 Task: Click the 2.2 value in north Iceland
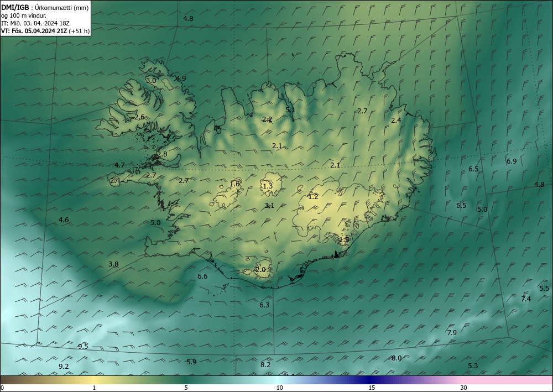pos(267,119)
